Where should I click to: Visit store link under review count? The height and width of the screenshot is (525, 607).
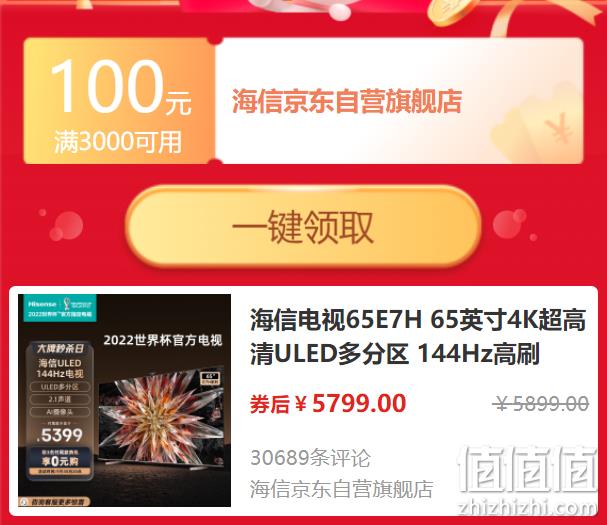[x=341, y=489]
